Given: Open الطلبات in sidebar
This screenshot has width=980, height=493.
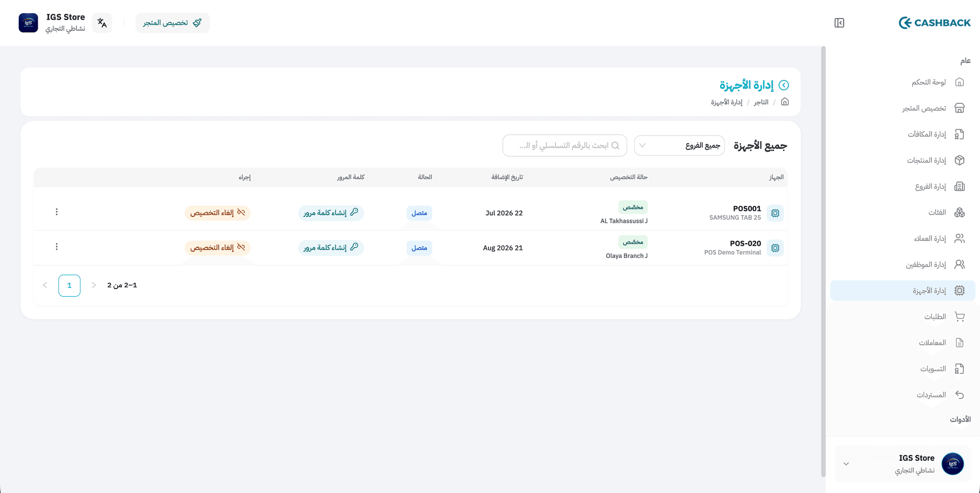Looking at the screenshot, I should [903, 317].
